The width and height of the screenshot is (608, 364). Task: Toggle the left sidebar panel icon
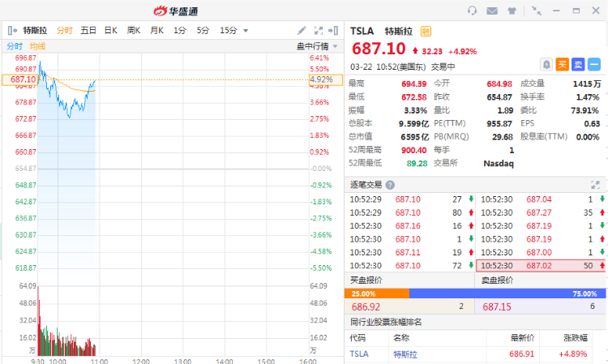point(11,30)
